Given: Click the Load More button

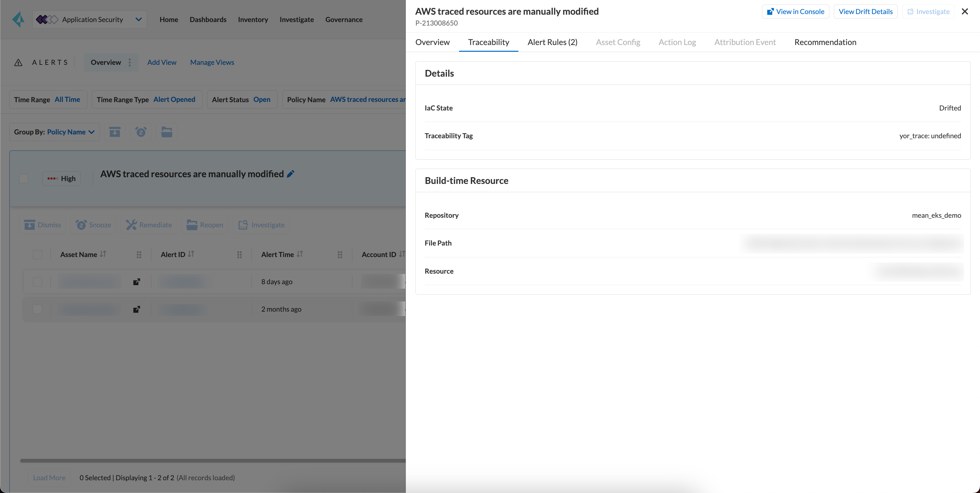Looking at the screenshot, I should (x=49, y=478).
